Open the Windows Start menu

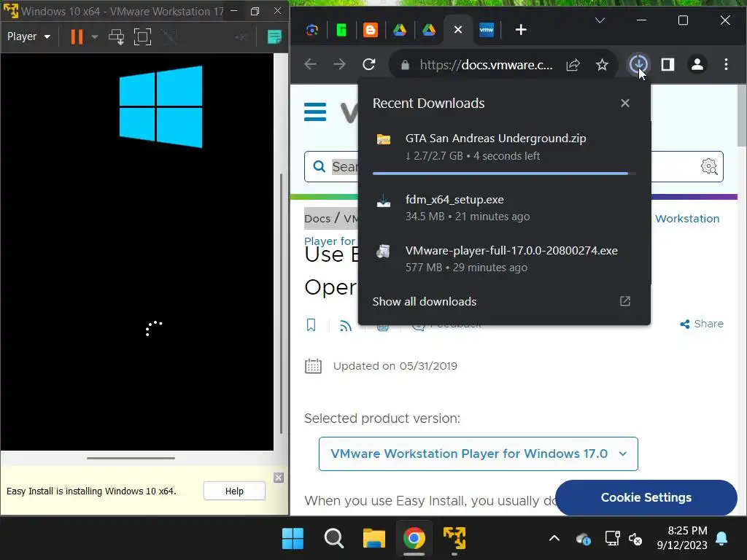pyautogui.click(x=293, y=539)
